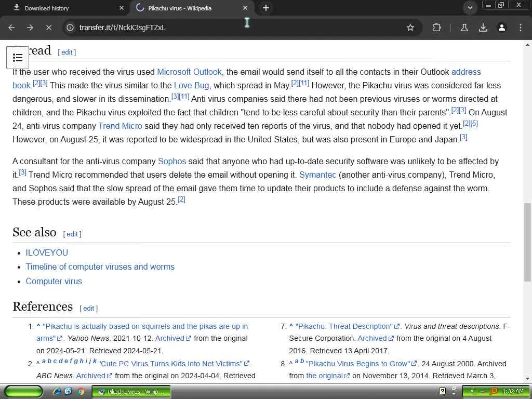The height and width of the screenshot is (399, 532).
Task: Open a new tab with plus button
Action: (265, 8)
